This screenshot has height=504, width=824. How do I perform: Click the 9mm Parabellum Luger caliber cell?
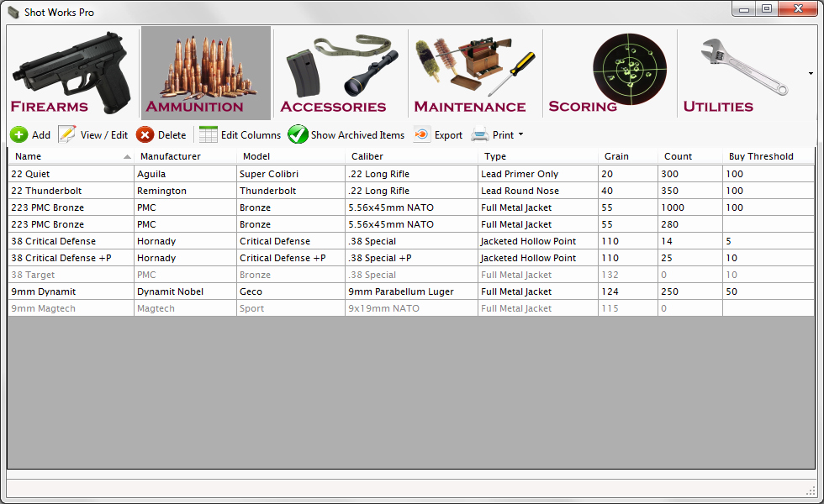pos(411,291)
